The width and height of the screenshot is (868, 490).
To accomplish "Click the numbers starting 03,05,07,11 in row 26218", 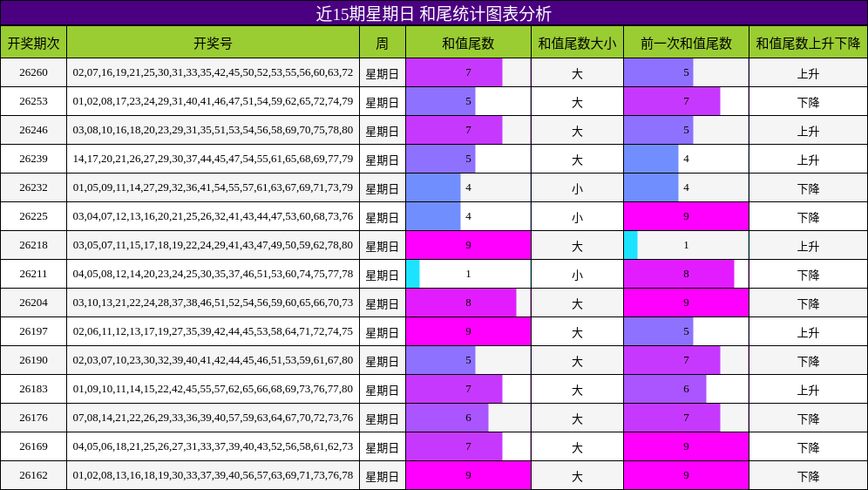I will tap(214, 245).
